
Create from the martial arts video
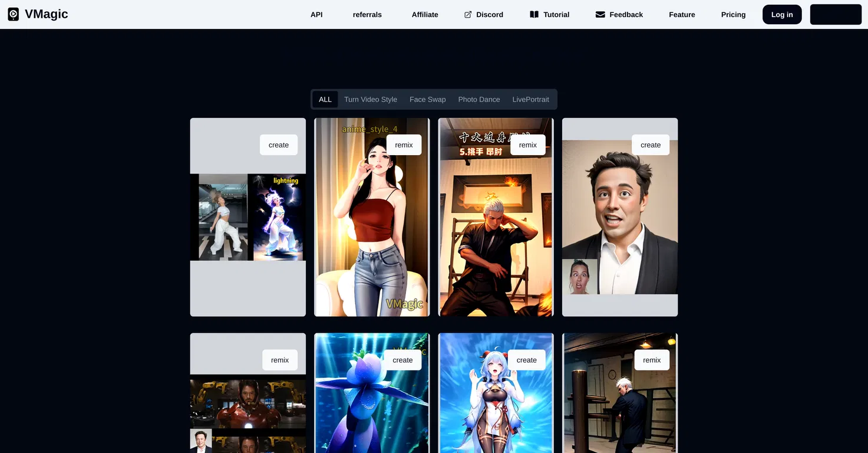pos(528,145)
